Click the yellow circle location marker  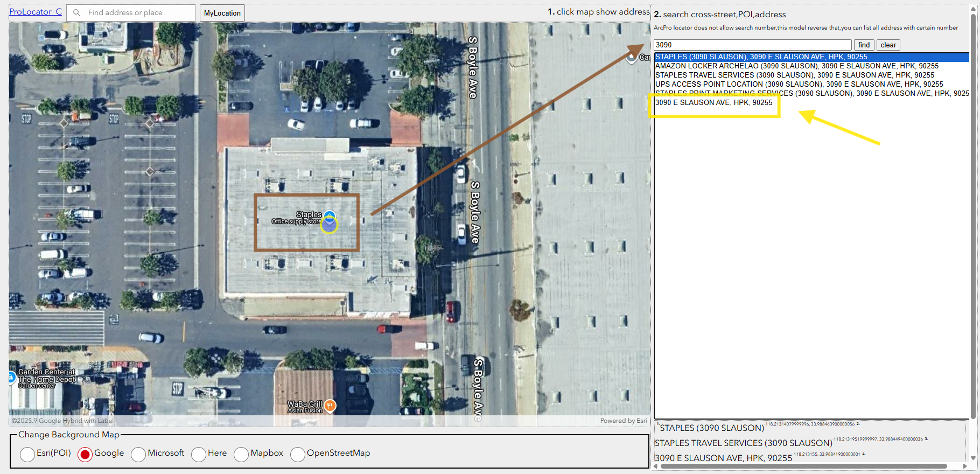click(x=329, y=226)
